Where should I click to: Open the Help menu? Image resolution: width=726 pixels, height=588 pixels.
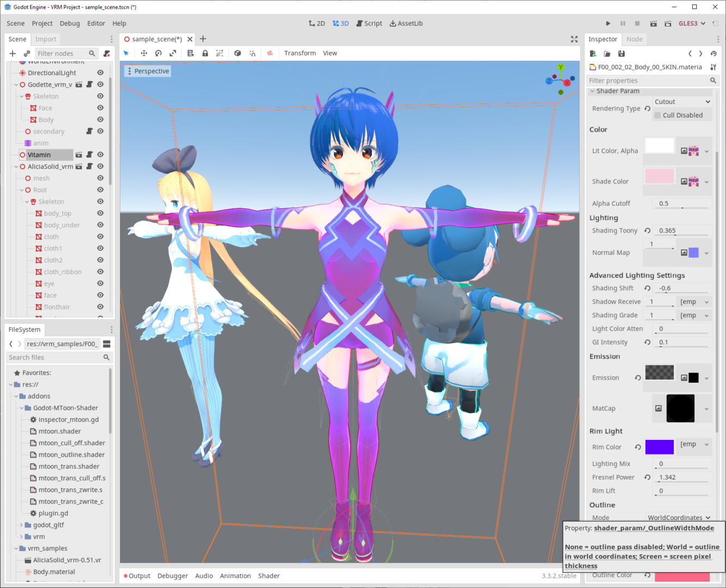119,23
